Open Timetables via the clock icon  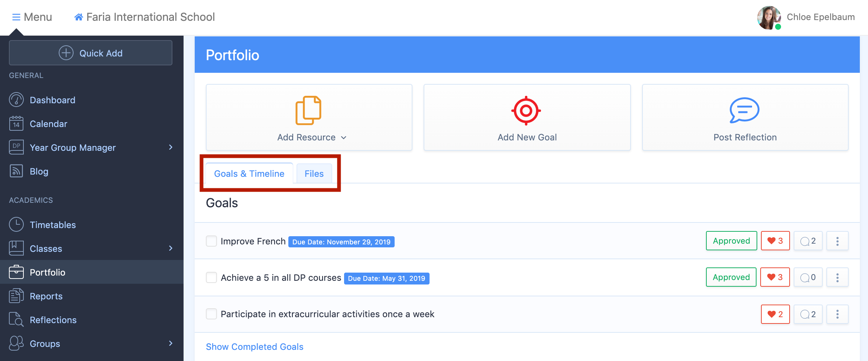16,225
